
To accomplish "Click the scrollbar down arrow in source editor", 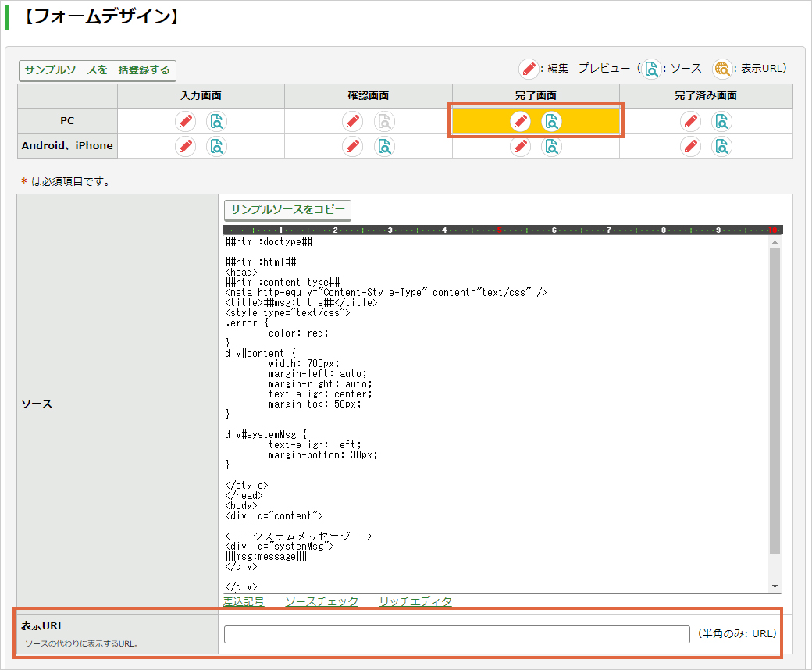I will pos(775,586).
